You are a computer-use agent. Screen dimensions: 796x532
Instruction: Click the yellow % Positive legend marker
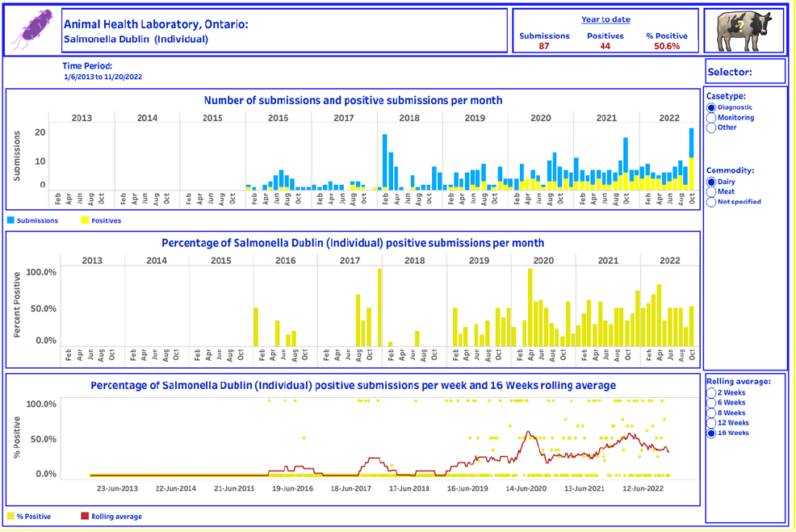point(10,517)
